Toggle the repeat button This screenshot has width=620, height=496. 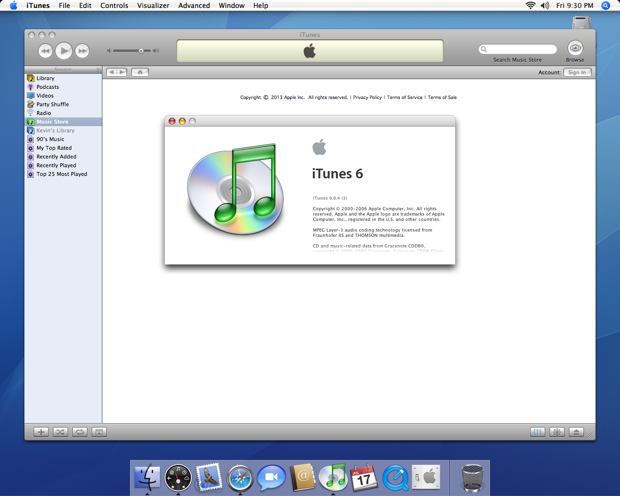pos(80,432)
